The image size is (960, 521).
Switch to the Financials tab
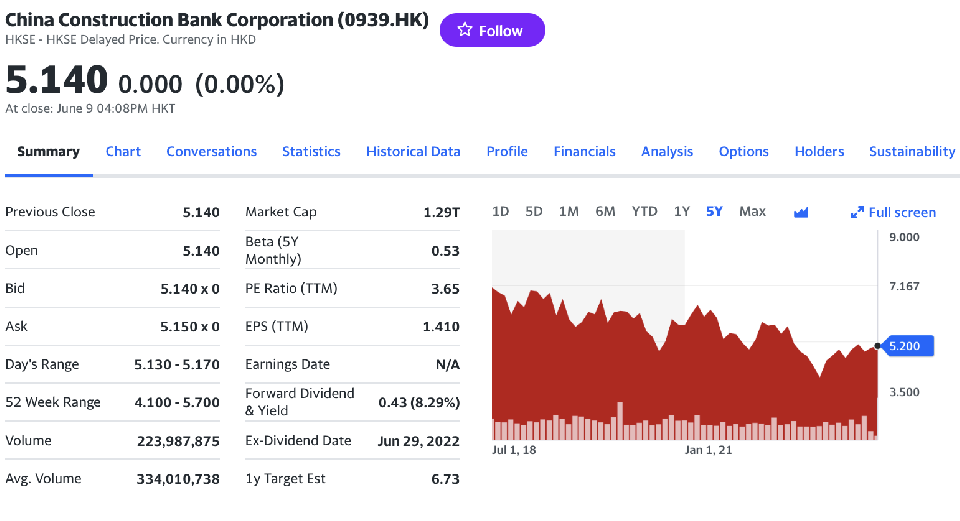pyautogui.click(x=585, y=151)
